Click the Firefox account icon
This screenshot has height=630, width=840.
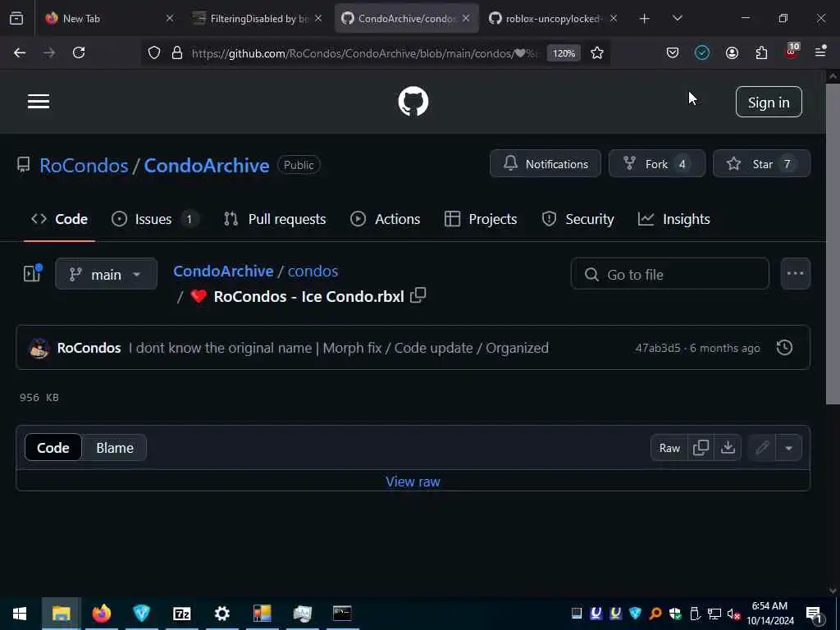(x=732, y=52)
